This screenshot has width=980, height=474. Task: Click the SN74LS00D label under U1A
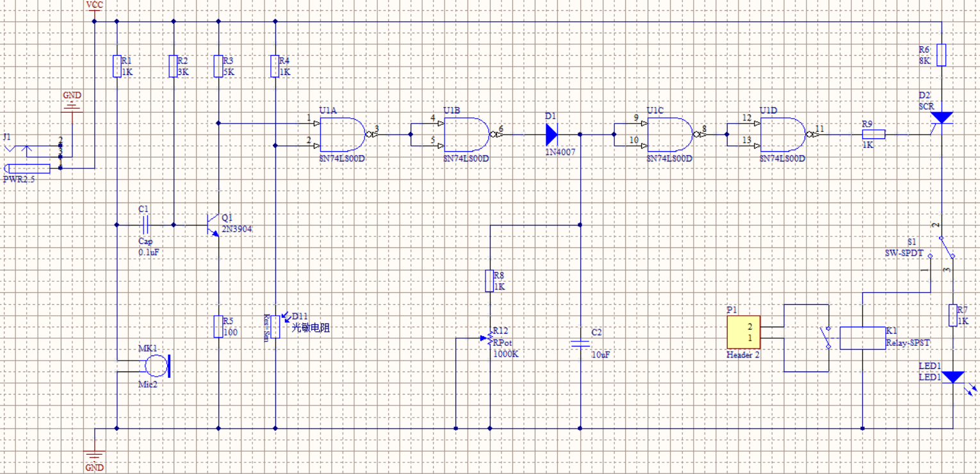(343, 158)
